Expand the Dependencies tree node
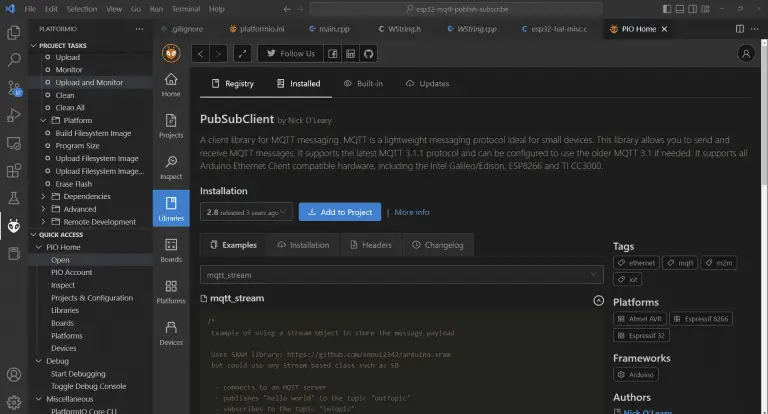 pyautogui.click(x=43, y=197)
